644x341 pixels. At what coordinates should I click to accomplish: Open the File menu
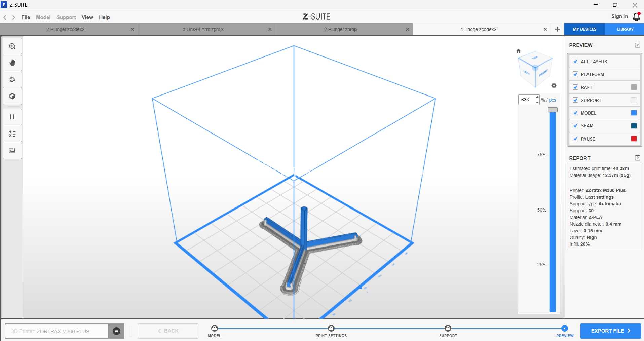(26, 17)
